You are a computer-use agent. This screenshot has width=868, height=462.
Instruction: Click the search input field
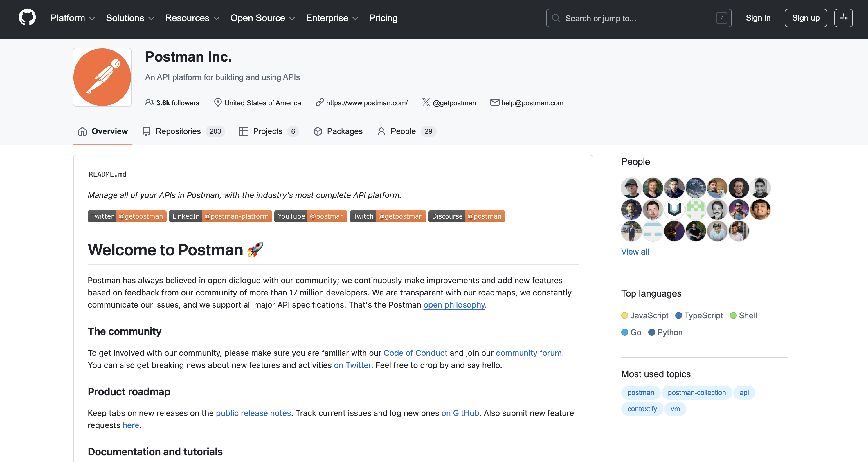[637, 18]
